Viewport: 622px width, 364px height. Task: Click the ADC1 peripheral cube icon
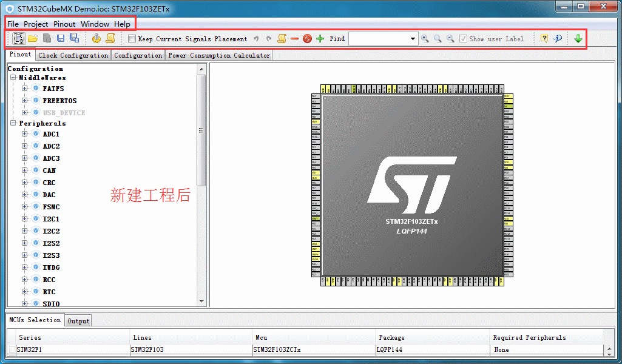[x=36, y=134]
